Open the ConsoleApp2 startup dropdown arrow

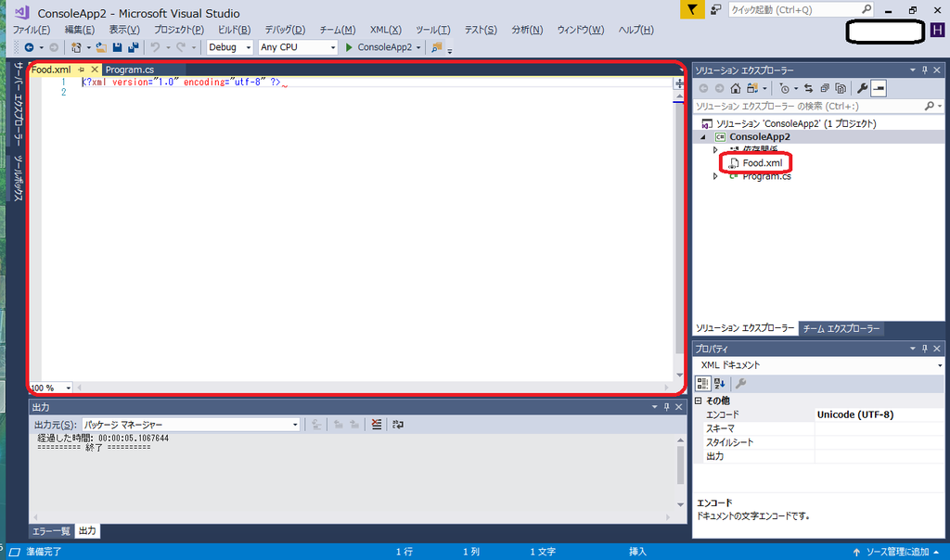(418, 47)
